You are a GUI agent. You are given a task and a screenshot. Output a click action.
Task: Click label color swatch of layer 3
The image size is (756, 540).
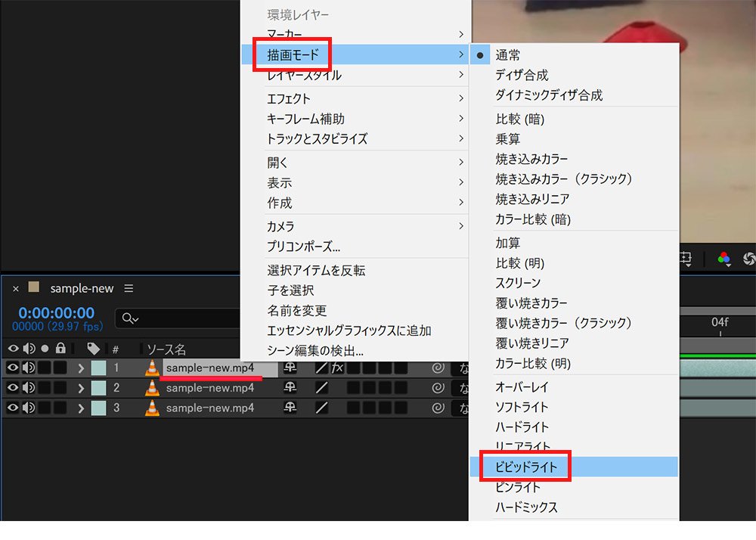[99, 408]
